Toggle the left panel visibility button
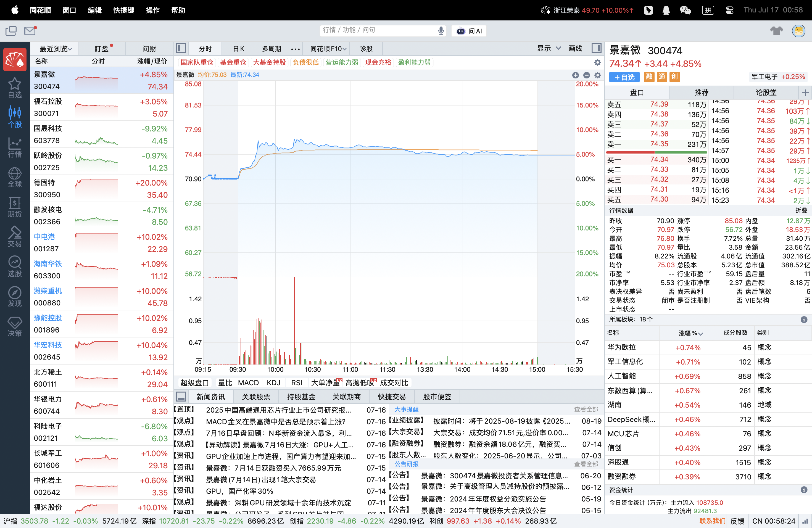 pos(181,48)
